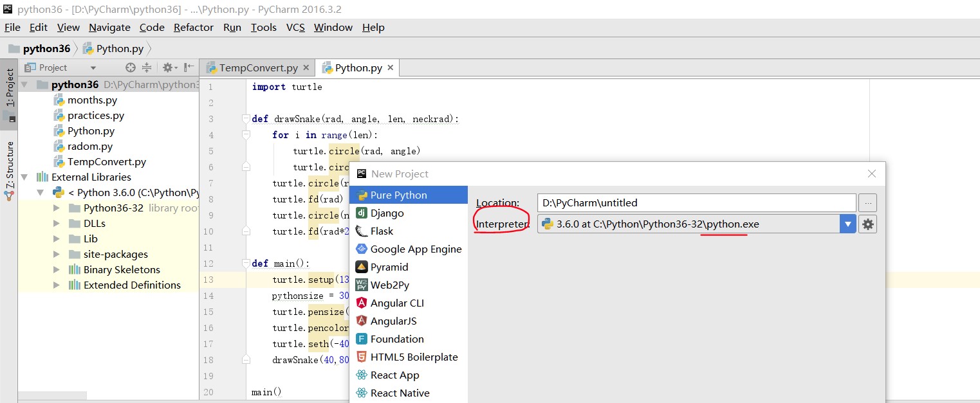Image resolution: width=980 pixels, height=403 pixels.
Task: Expand the site-packages folder
Action: click(57, 254)
